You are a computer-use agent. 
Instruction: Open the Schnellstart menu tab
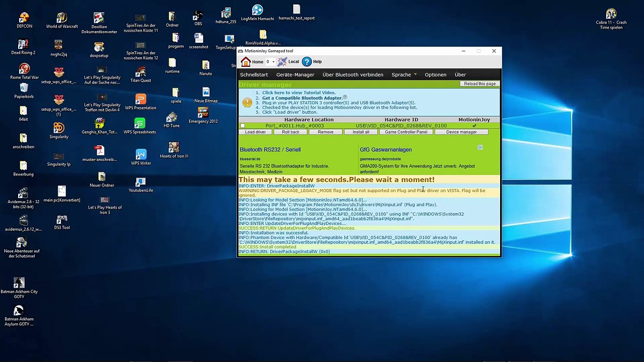coord(254,75)
